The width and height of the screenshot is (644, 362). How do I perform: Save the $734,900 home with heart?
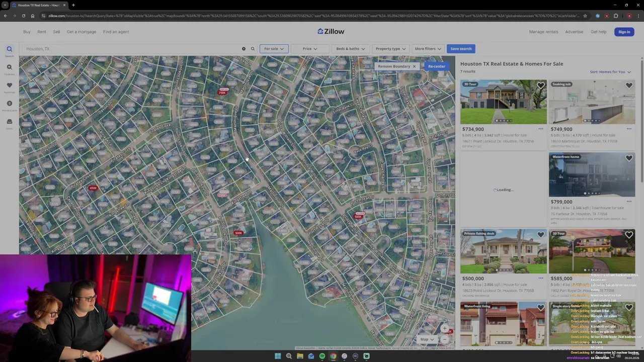point(540,86)
